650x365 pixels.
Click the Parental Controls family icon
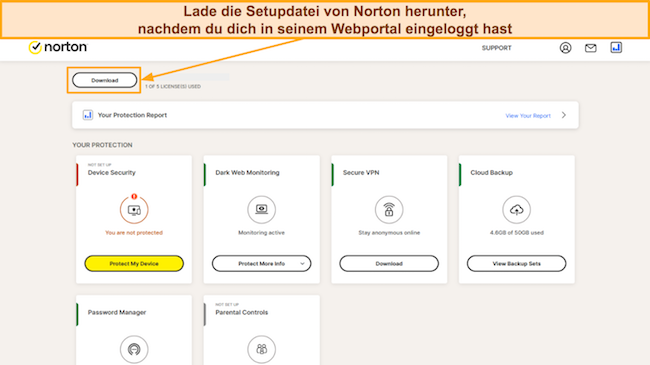[x=262, y=349]
